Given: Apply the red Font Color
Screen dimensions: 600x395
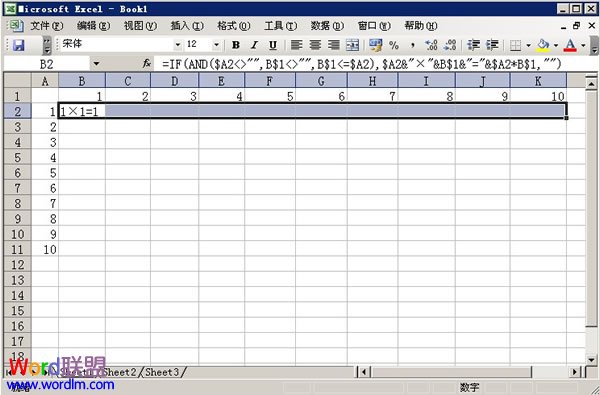Looking at the screenshot, I should click(570, 46).
